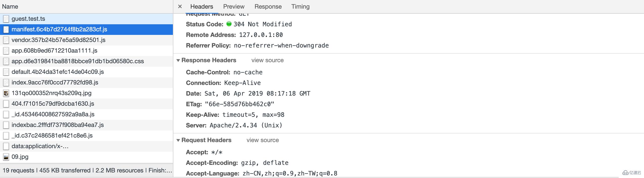The image size is (644, 178).
Task: Click the file icon beside vendor.357b24b57e5a59d82501.js
Action: [x=6, y=40]
